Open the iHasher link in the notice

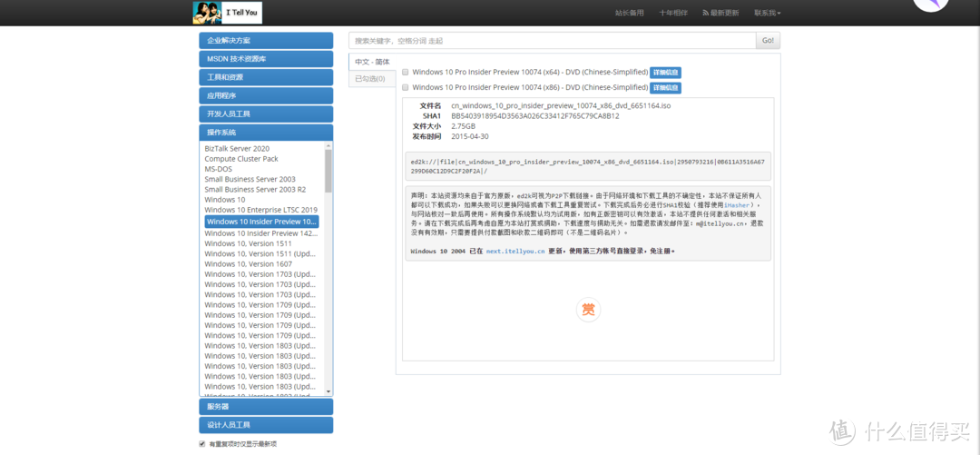tap(738, 204)
